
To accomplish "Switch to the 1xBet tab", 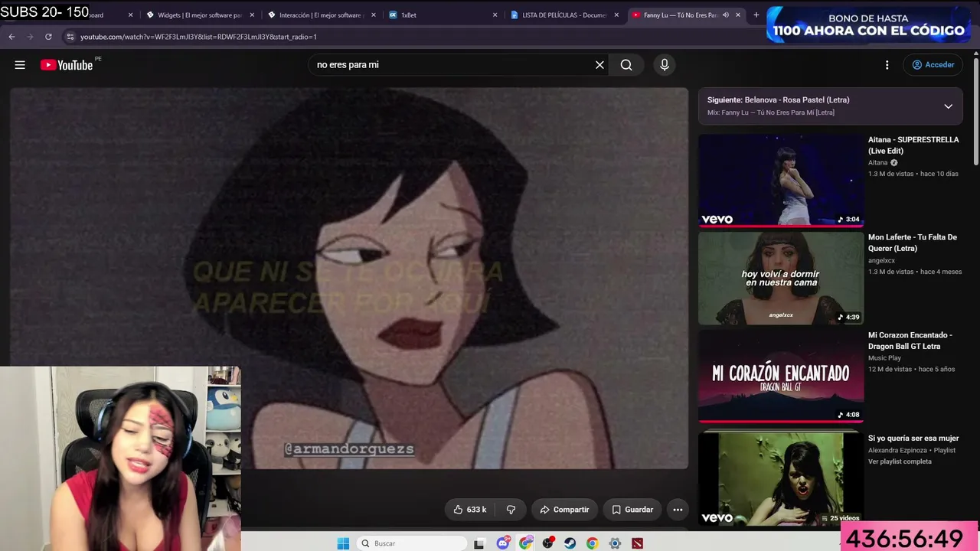I will [x=443, y=15].
